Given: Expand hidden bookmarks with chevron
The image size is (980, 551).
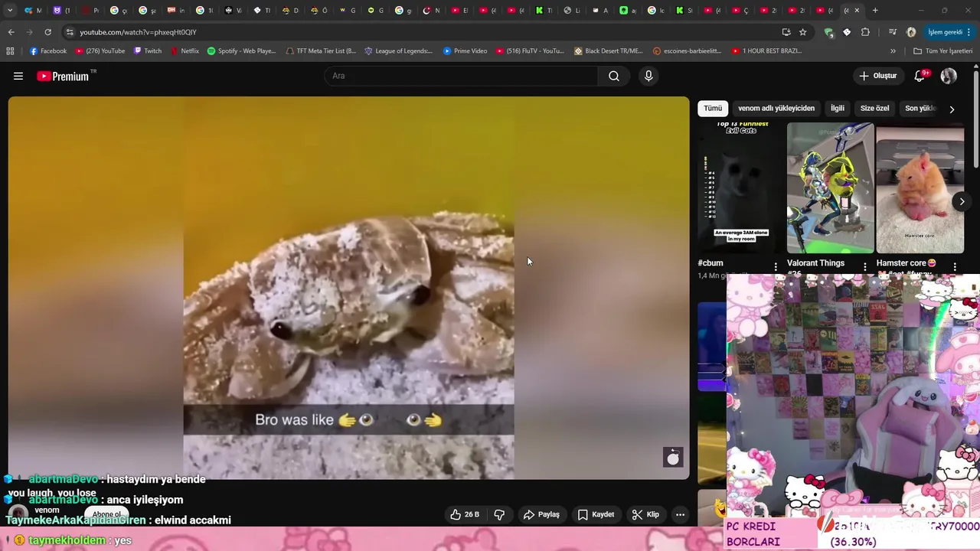Looking at the screenshot, I should tap(893, 51).
